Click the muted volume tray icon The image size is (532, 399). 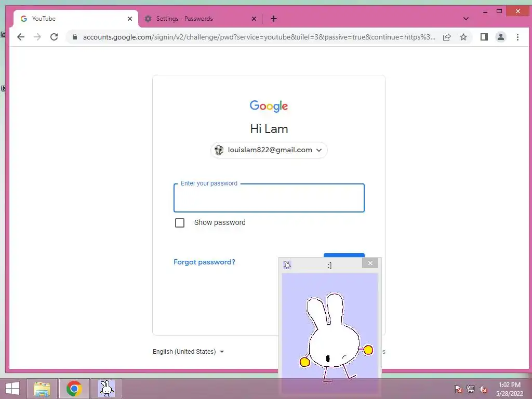483,389
